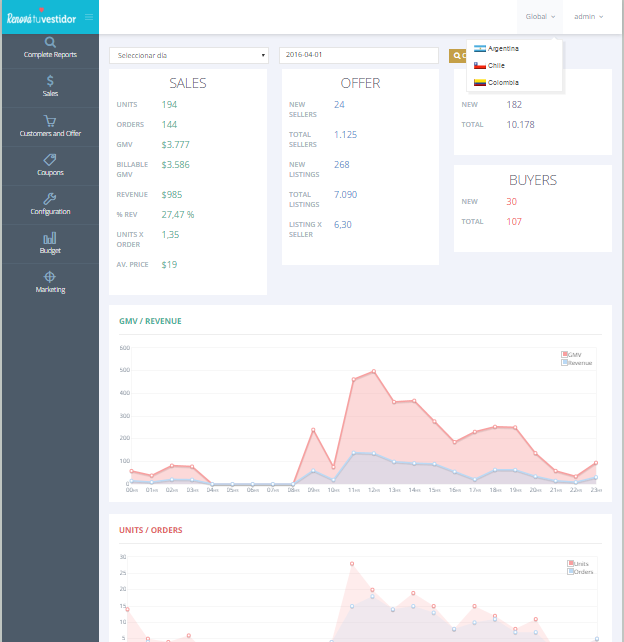The width and height of the screenshot is (624, 642).
Task: Toggle Revenue series in chart legend
Action: coord(579,363)
